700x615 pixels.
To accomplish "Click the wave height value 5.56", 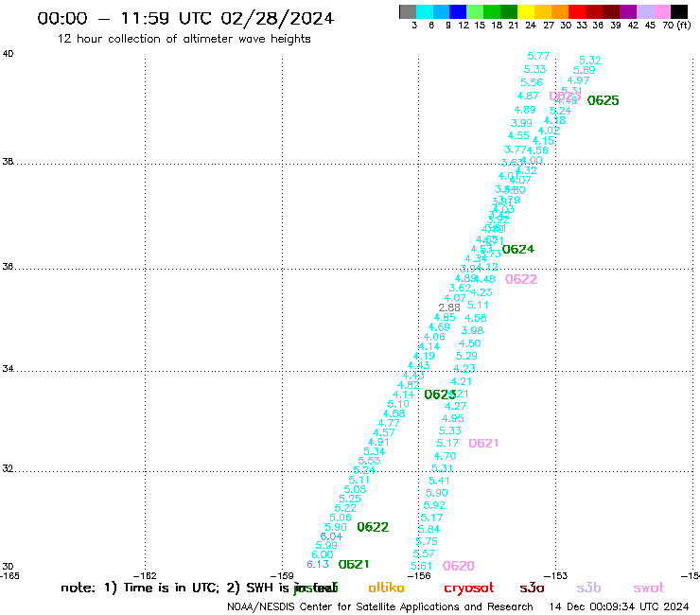I will [532, 82].
